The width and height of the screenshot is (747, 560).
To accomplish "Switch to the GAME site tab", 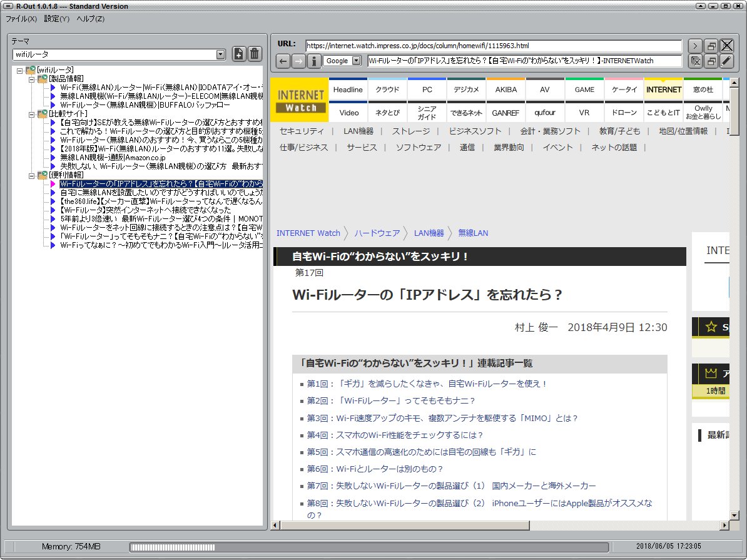I will 584,89.
